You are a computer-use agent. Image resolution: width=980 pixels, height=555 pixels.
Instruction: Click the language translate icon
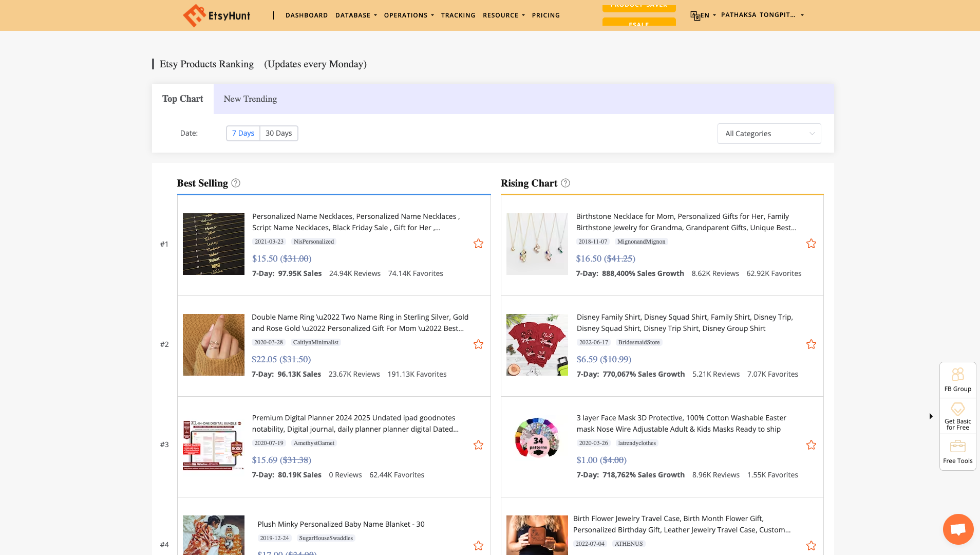695,15
